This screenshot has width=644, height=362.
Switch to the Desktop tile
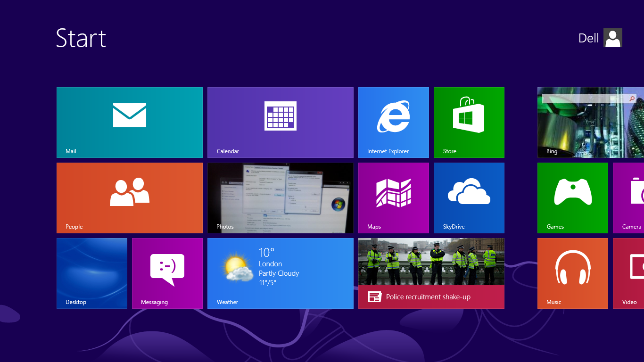click(92, 273)
